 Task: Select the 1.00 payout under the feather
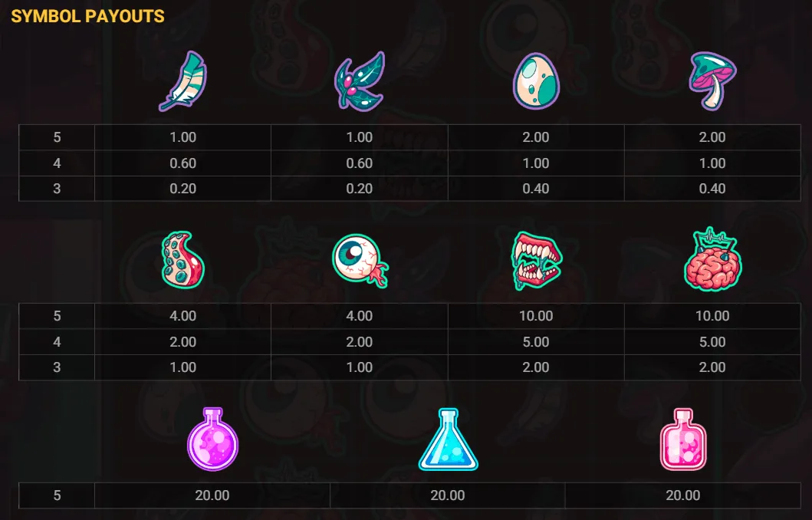click(182, 137)
